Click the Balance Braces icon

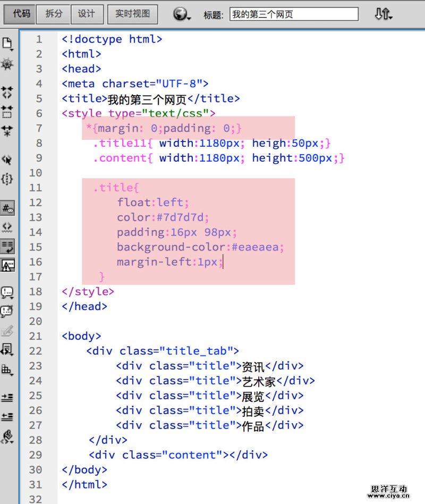coord(7,179)
